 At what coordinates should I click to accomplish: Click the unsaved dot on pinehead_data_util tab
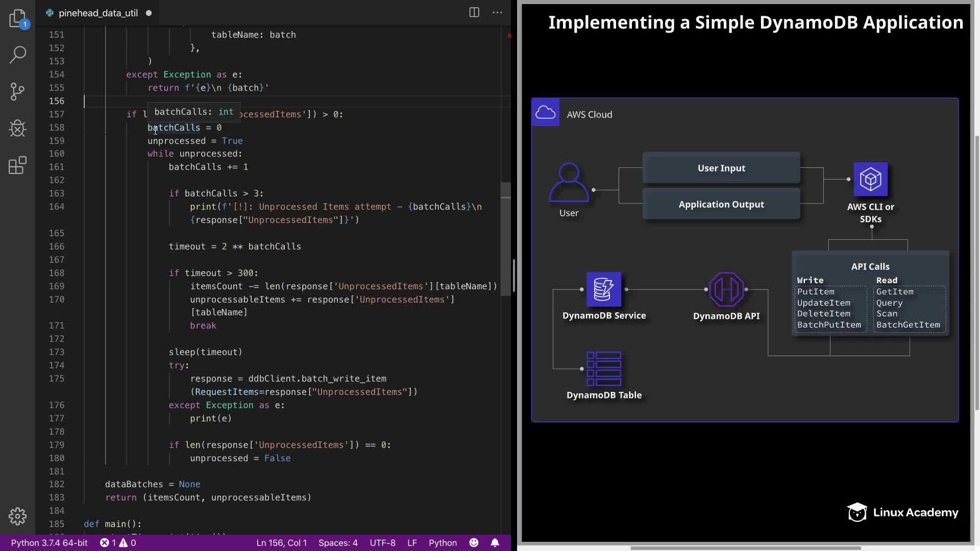pyautogui.click(x=149, y=13)
